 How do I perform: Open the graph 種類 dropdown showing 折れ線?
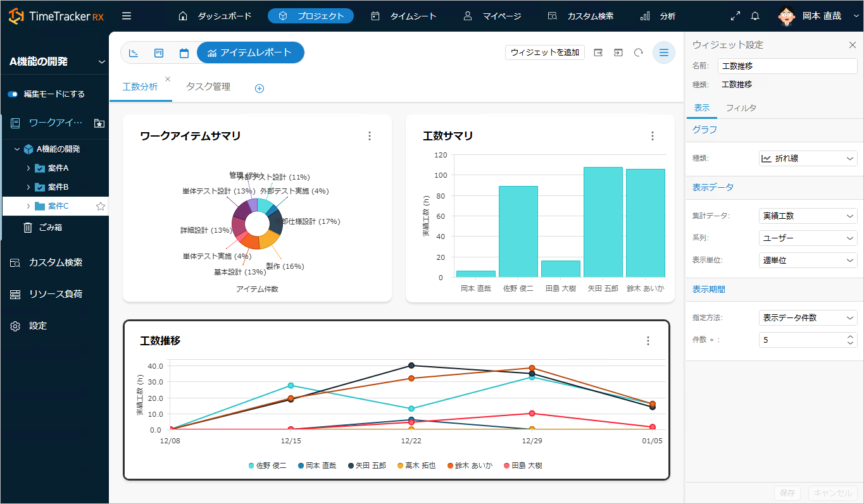(808, 158)
